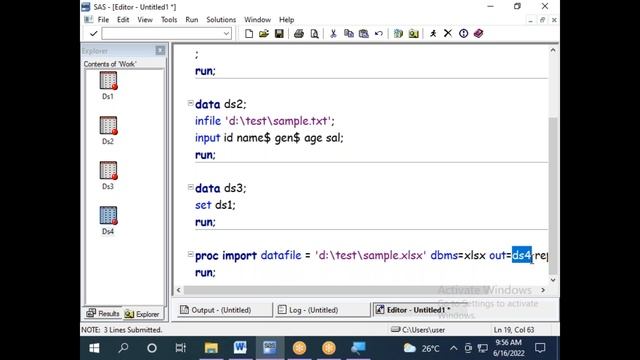Click the 'set ds1;' line
This screenshot has width=640, height=360.
tap(215, 205)
